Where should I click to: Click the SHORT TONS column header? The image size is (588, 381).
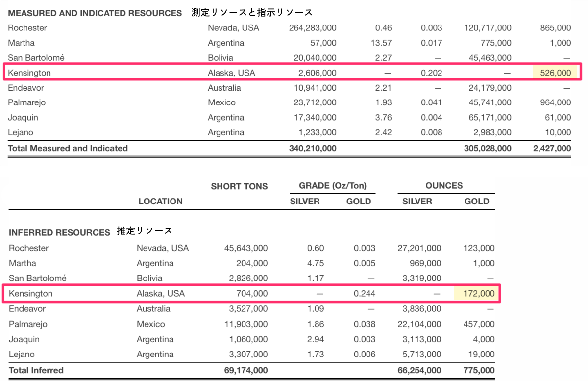[x=239, y=186]
